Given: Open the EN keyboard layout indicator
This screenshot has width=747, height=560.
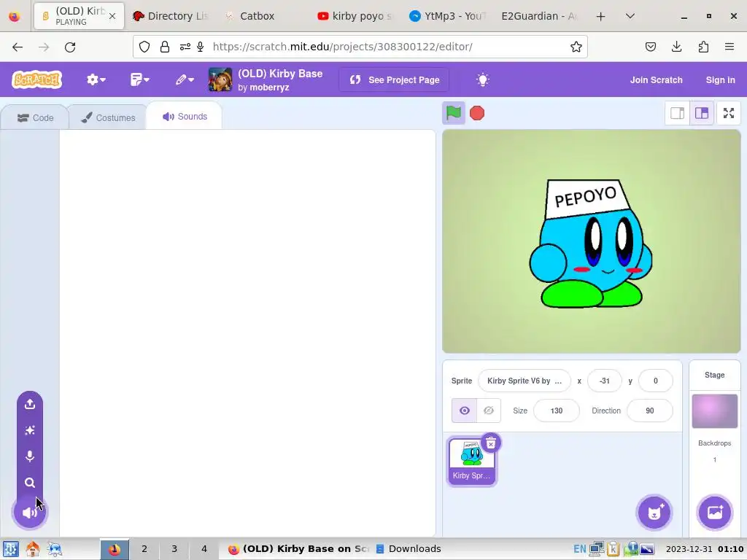Looking at the screenshot, I should click(579, 549).
